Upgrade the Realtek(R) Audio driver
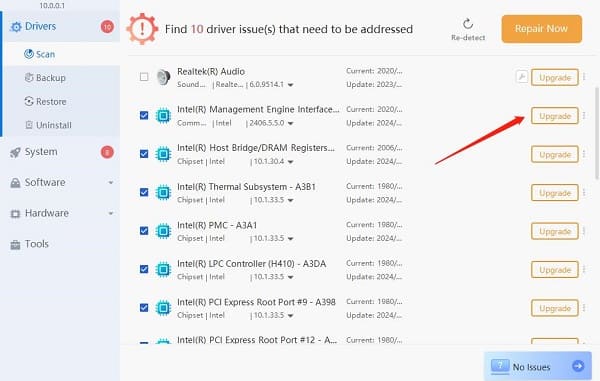Image resolution: width=600 pixels, height=381 pixels. (554, 77)
